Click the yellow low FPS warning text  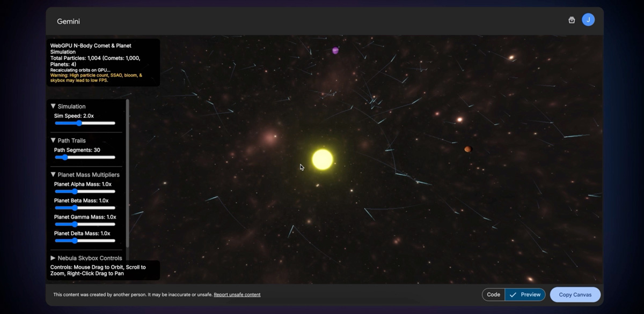click(x=96, y=78)
